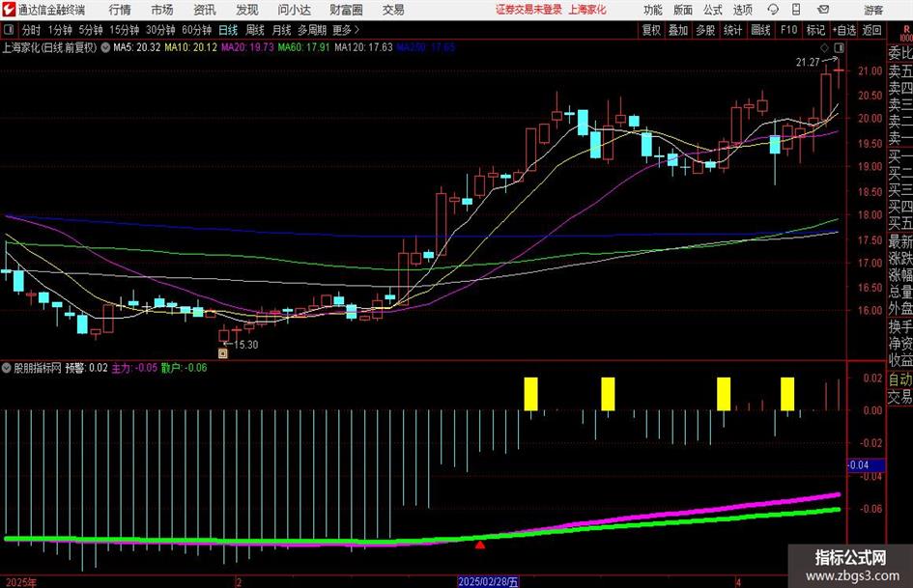
Task: Click the 多股 button
Action: pyautogui.click(x=705, y=30)
